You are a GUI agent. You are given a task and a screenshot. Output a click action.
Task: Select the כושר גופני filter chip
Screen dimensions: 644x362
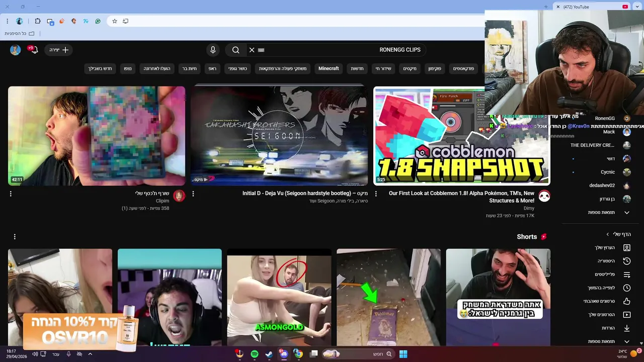coord(237,68)
